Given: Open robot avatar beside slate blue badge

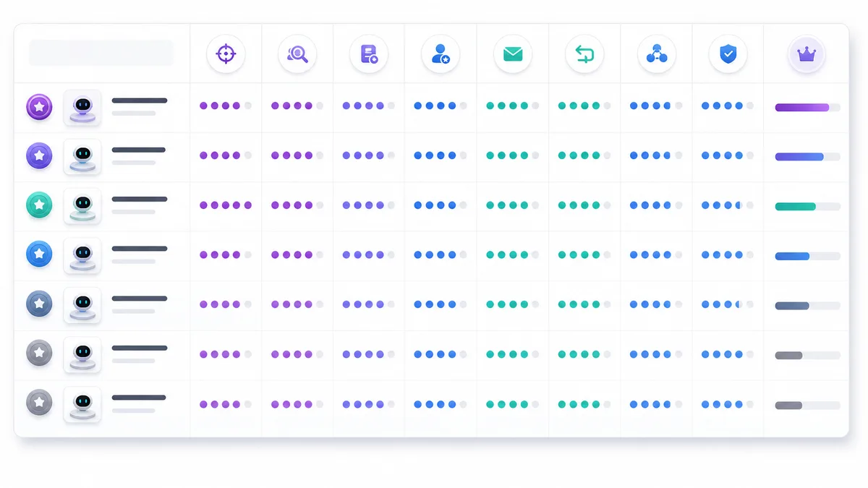Looking at the screenshot, I should click(82, 305).
